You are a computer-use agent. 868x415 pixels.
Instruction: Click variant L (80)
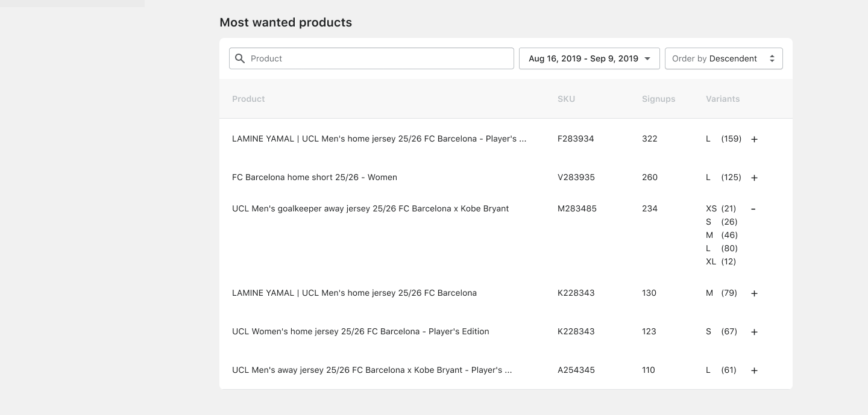coord(722,248)
